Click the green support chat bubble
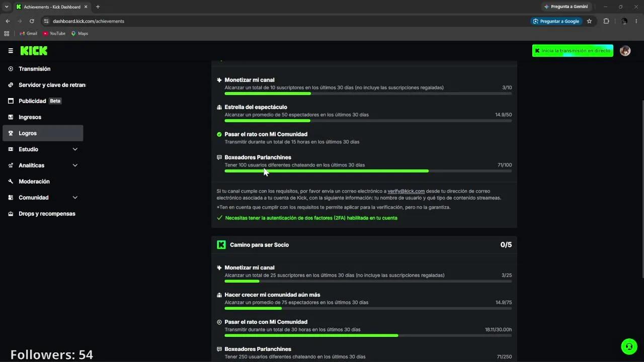644x362 pixels. (x=629, y=346)
